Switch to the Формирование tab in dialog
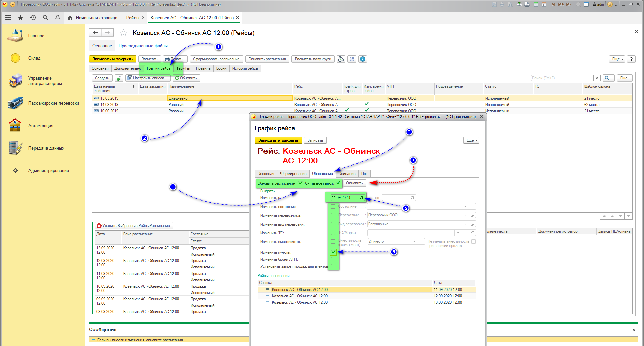Image resolution: width=644 pixels, height=346 pixels. (293, 174)
